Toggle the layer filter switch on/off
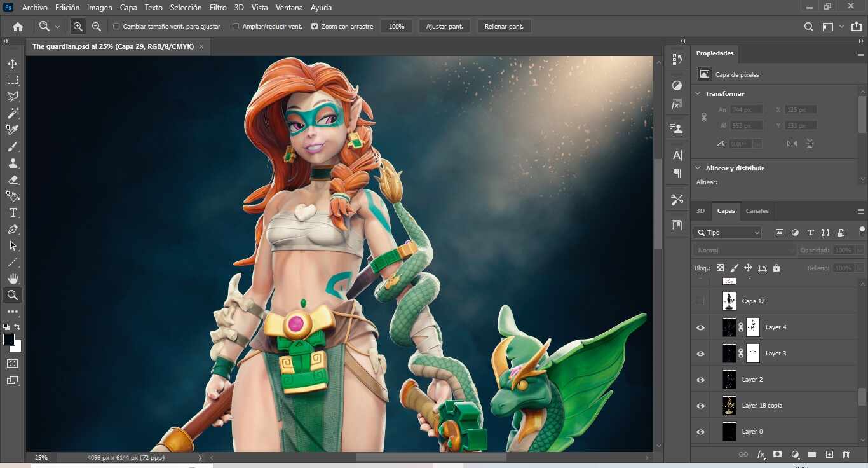The image size is (868, 468). [862, 231]
